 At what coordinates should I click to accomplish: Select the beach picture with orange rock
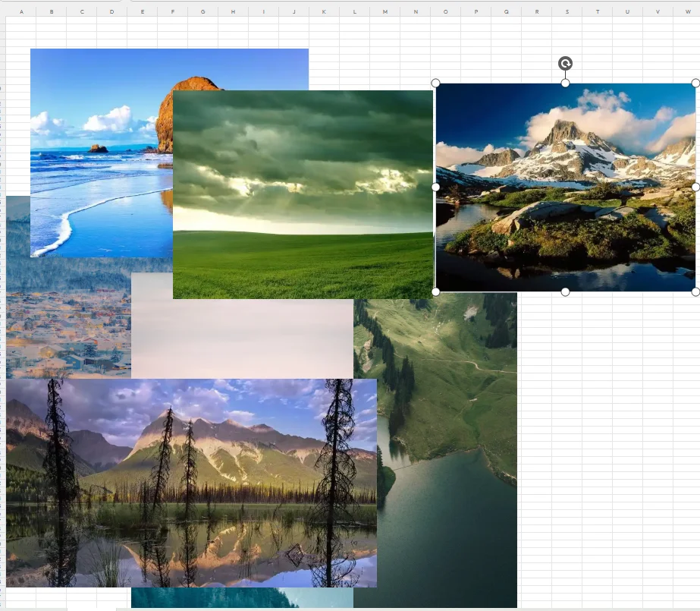coord(102,152)
